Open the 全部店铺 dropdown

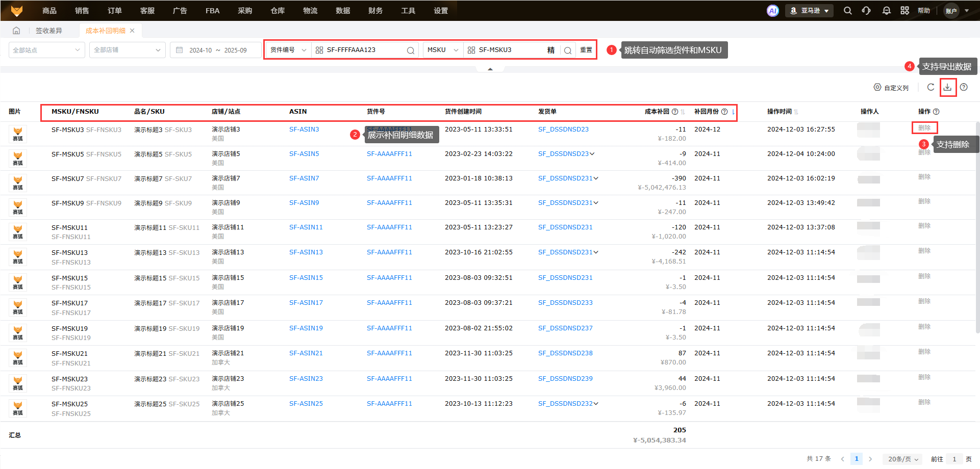[127, 50]
